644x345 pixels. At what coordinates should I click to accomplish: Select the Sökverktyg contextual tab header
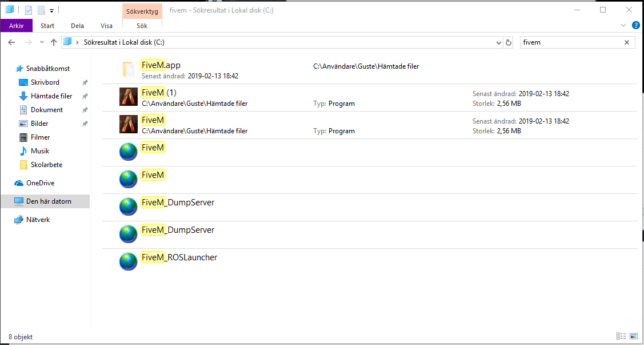click(142, 11)
